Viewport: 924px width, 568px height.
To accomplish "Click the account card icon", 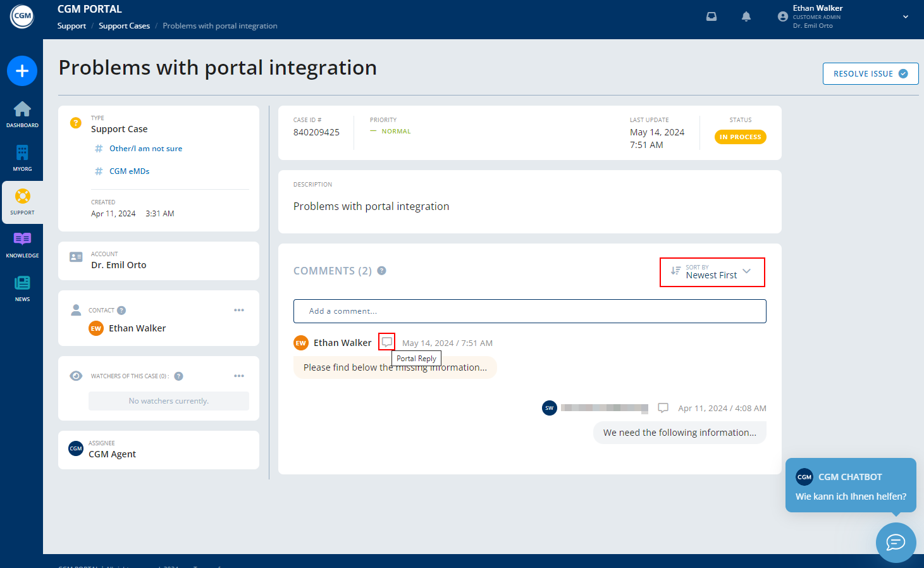I will point(76,257).
